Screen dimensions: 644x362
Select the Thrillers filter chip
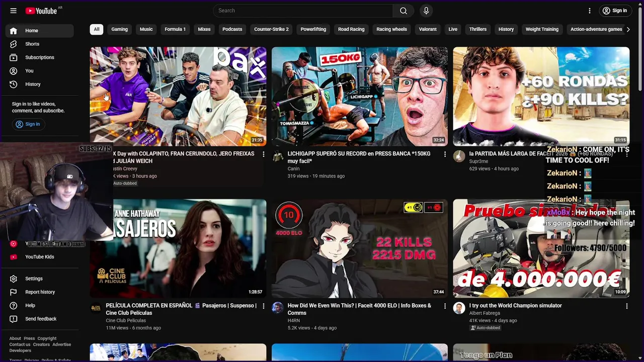(x=478, y=29)
